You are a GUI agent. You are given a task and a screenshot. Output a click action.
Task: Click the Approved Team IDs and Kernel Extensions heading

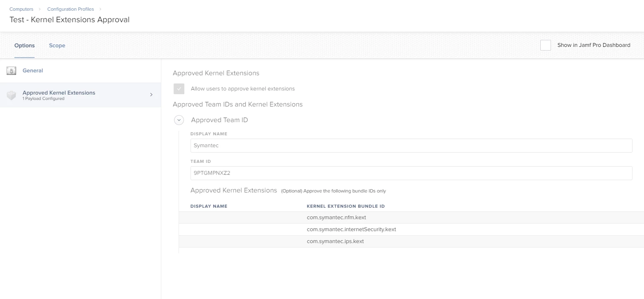tap(238, 104)
